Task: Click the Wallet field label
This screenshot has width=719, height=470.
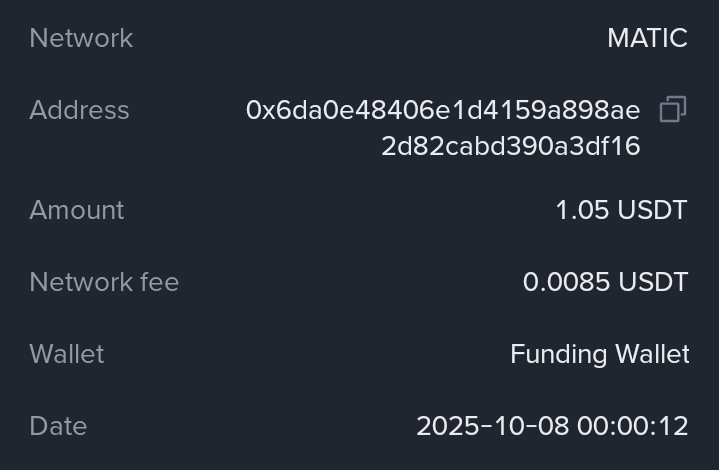Action: click(67, 354)
